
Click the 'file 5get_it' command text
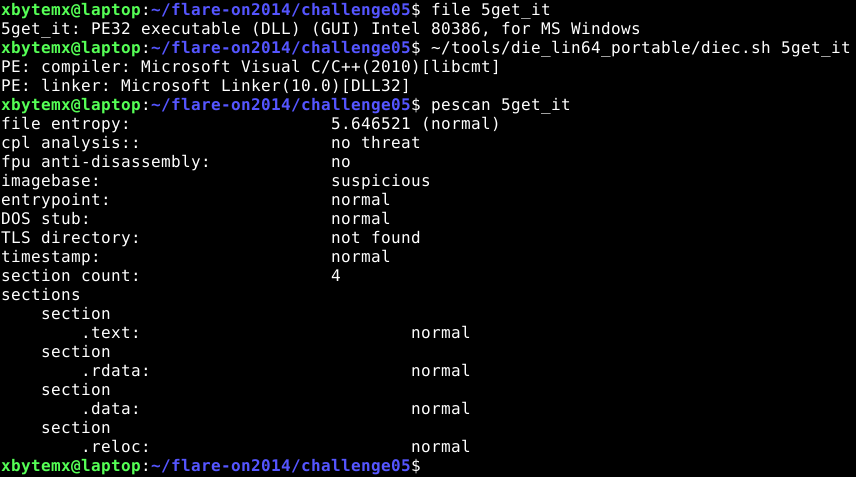pos(491,10)
